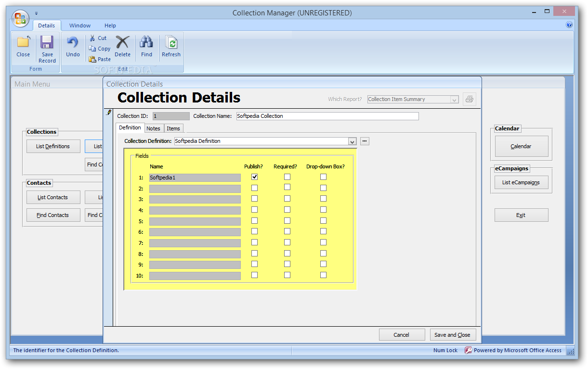Click List Definitions in Main Menu

point(53,146)
